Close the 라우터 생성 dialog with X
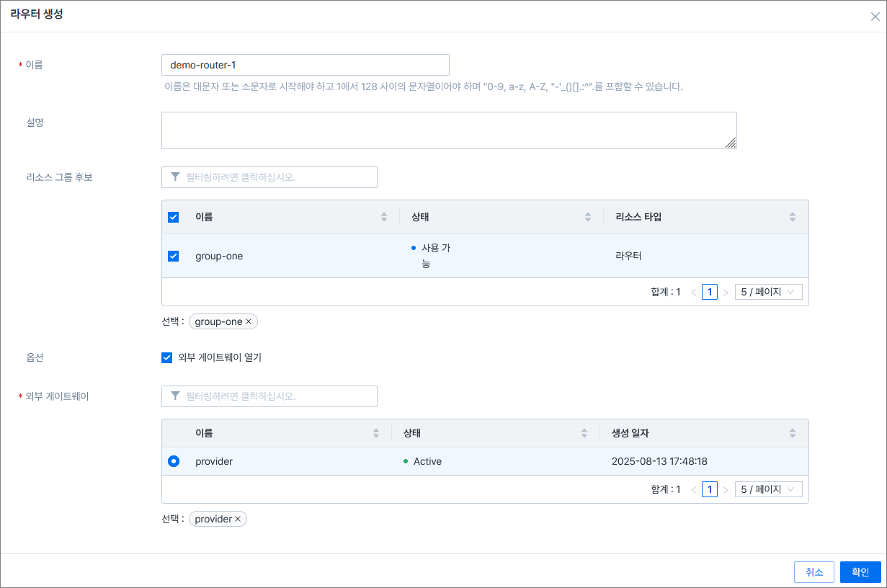Viewport: 887px width, 588px height. 875,17
